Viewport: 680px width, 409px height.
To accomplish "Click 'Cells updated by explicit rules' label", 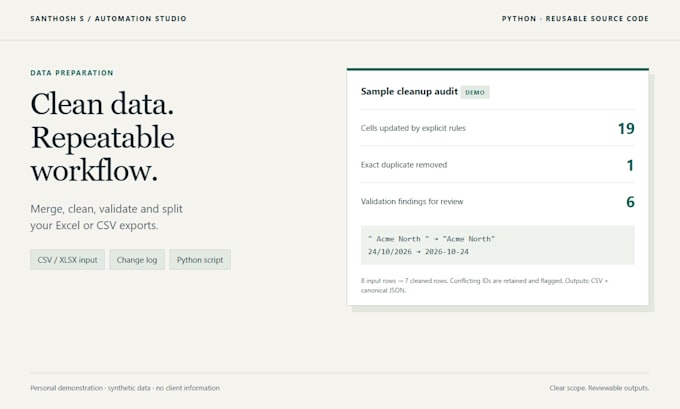I will pyautogui.click(x=413, y=128).
